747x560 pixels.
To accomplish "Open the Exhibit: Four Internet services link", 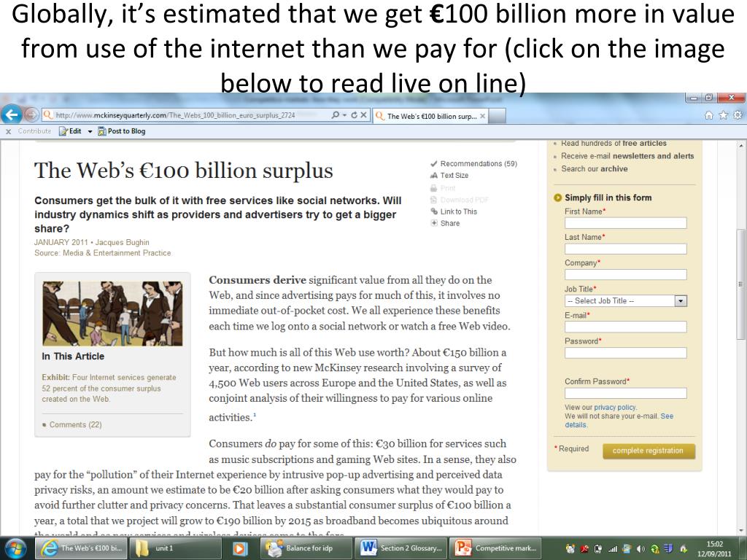I will click(109, 388).
